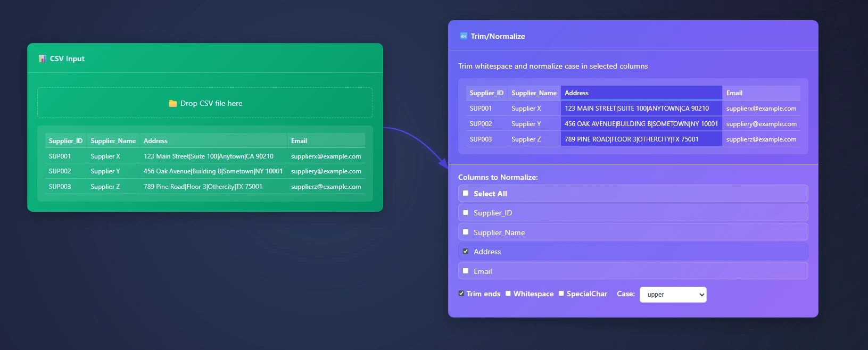This screenshot has height=350, width=868.
Task: Click SUP001 in the Trim/Normalize preview
Action: click(x=486, y=109)
